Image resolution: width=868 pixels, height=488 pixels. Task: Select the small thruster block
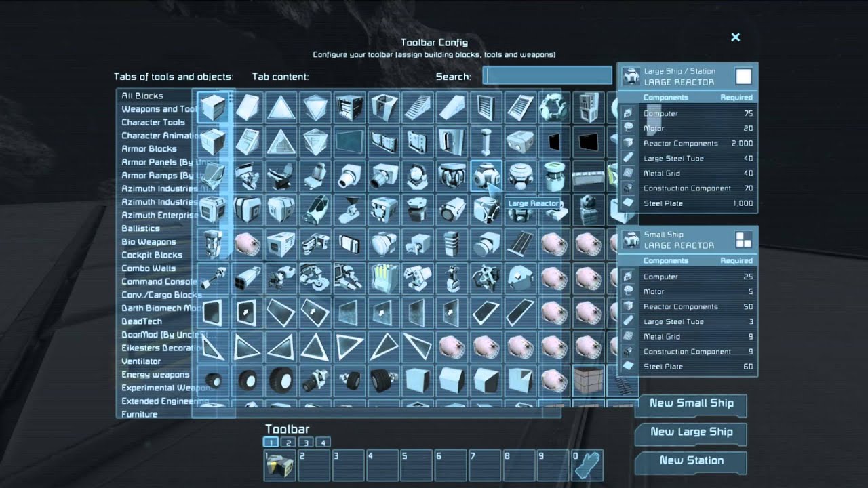(349, 176)
